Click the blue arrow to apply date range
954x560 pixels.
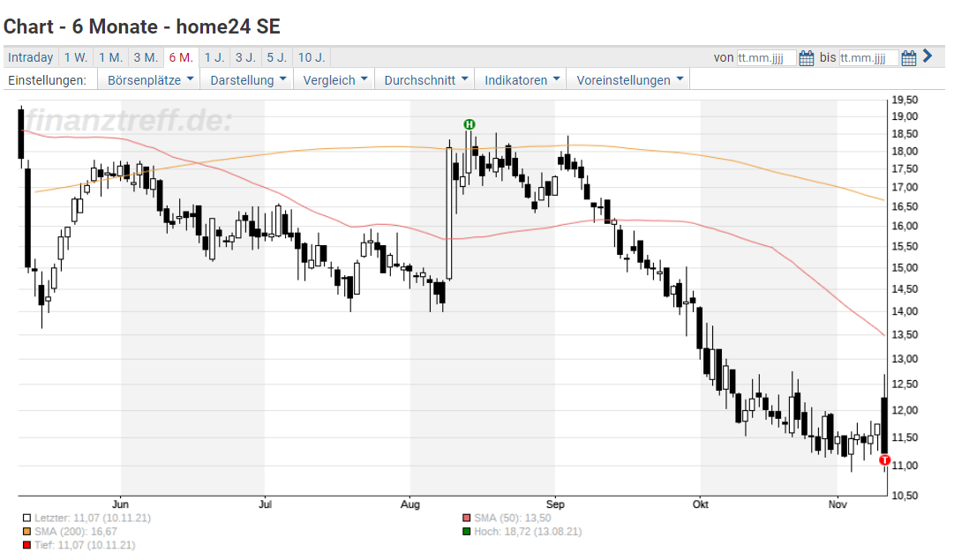click(928, 56)
